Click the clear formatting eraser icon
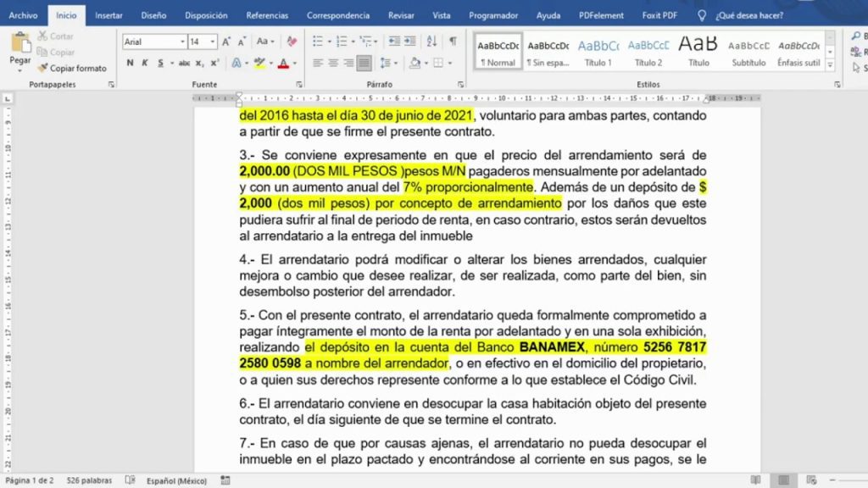The image size is (868, 488). 292,42
